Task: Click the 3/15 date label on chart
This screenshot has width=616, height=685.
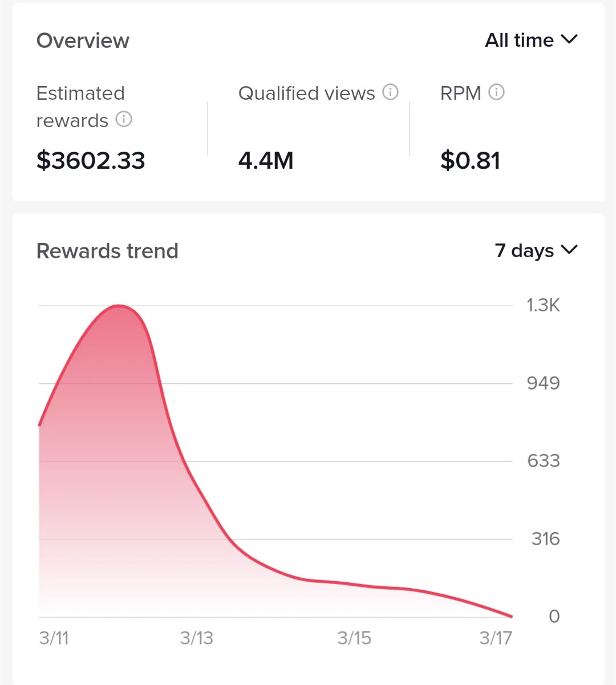Action: [354, 638]
